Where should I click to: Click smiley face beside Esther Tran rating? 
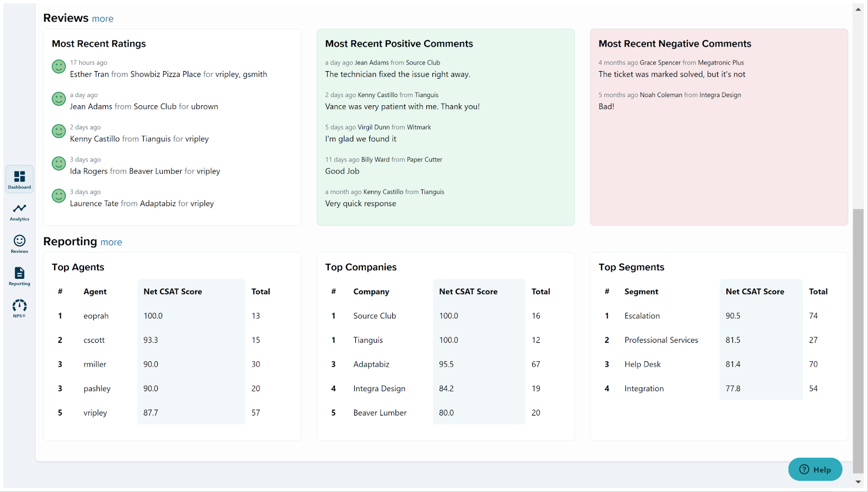(59, 67)
